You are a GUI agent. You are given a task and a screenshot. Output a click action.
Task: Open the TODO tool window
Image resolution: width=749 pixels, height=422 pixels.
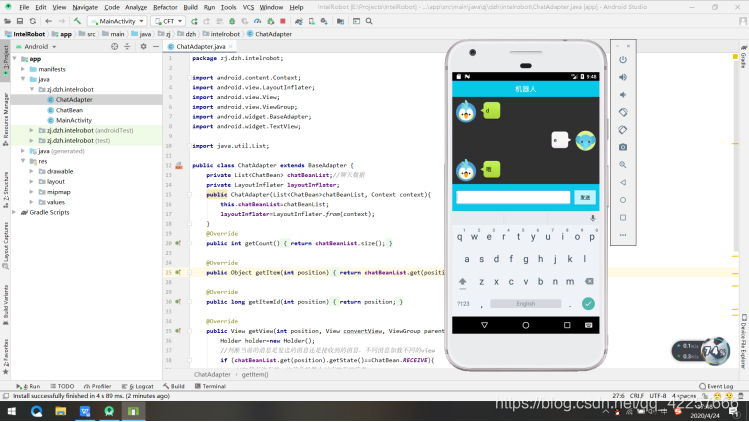(x=63, y=386)
